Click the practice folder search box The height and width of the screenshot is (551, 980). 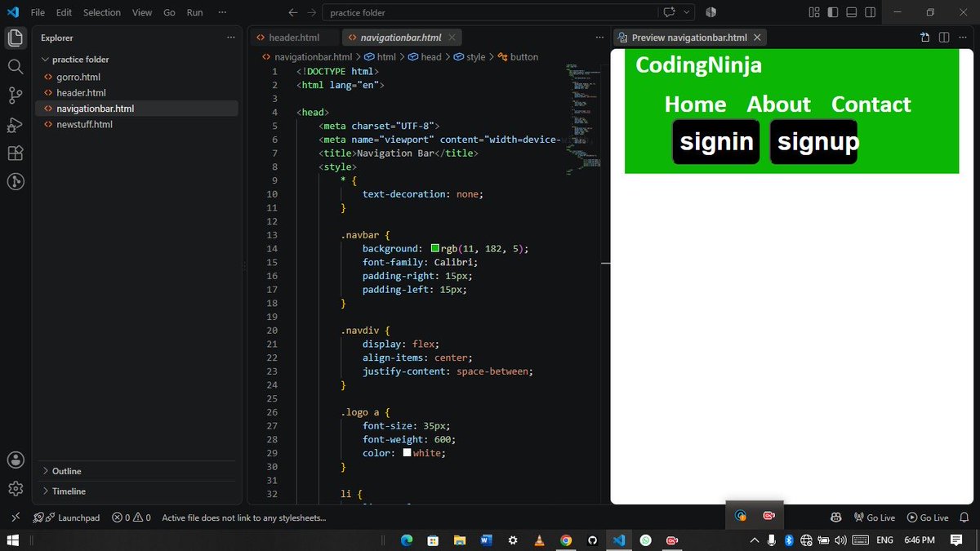coord(490,12)
